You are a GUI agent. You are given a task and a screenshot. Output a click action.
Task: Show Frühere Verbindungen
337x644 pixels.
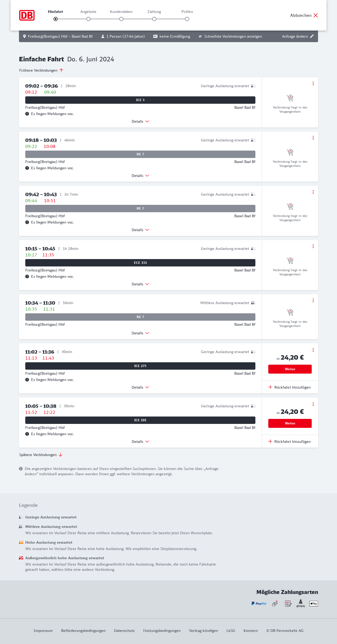[x=41, y=70]
